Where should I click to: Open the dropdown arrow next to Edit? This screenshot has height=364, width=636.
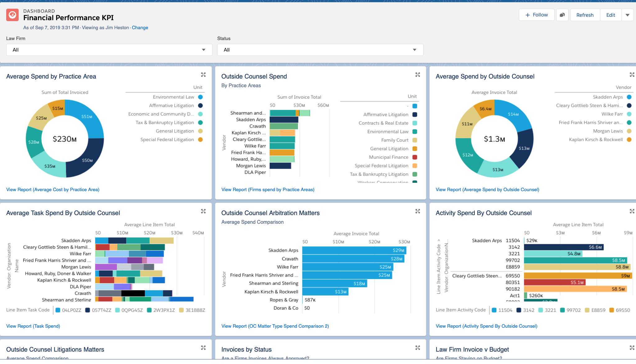pos(627,15)
